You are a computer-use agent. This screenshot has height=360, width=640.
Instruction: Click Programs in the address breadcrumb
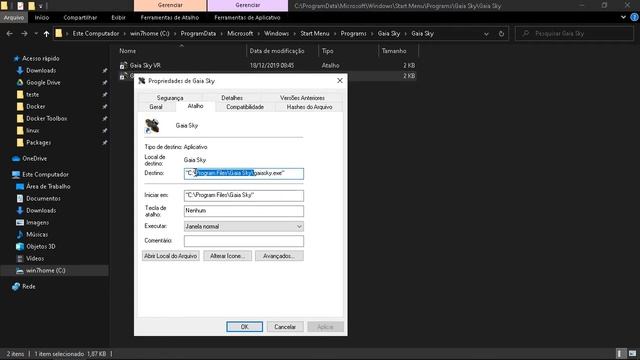click(353, 34)
